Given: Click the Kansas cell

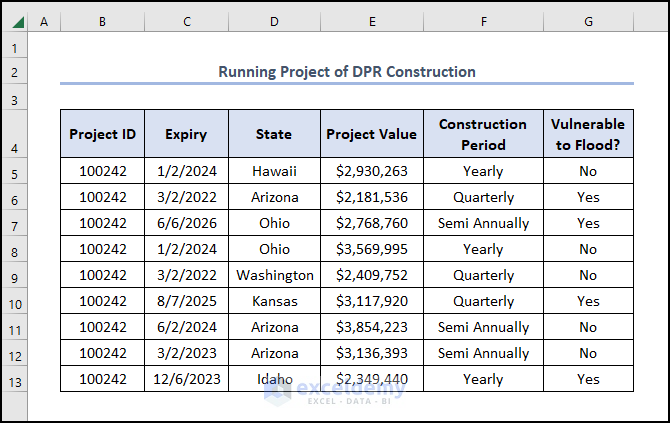Looking at the screenshot, I should tap(274, 301).
